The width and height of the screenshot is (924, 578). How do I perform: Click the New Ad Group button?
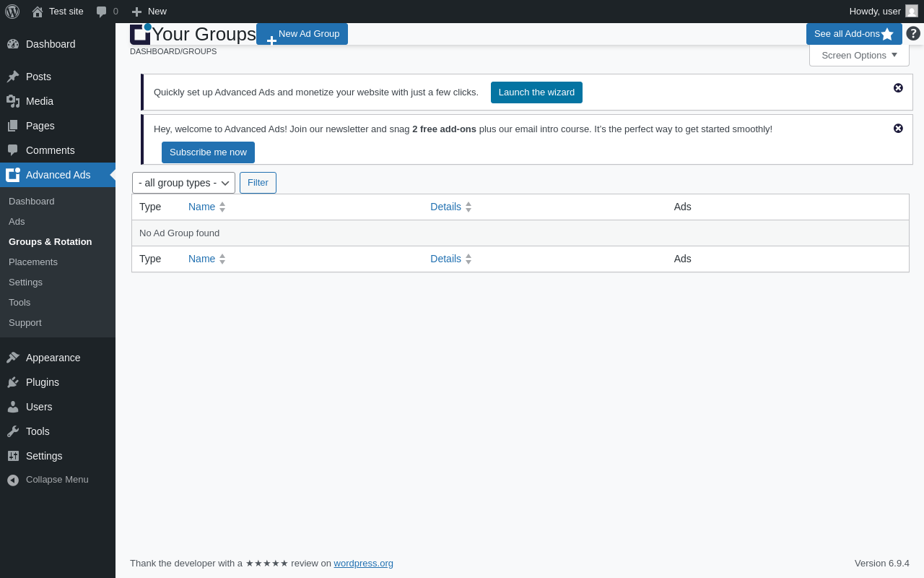point(302,34)
